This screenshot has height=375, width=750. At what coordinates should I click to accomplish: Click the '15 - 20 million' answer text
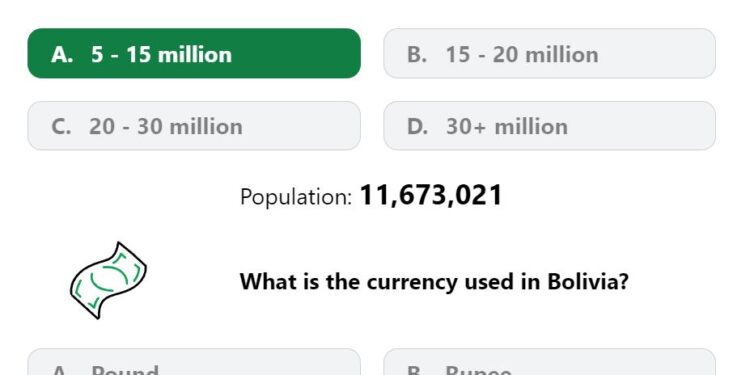522,55
